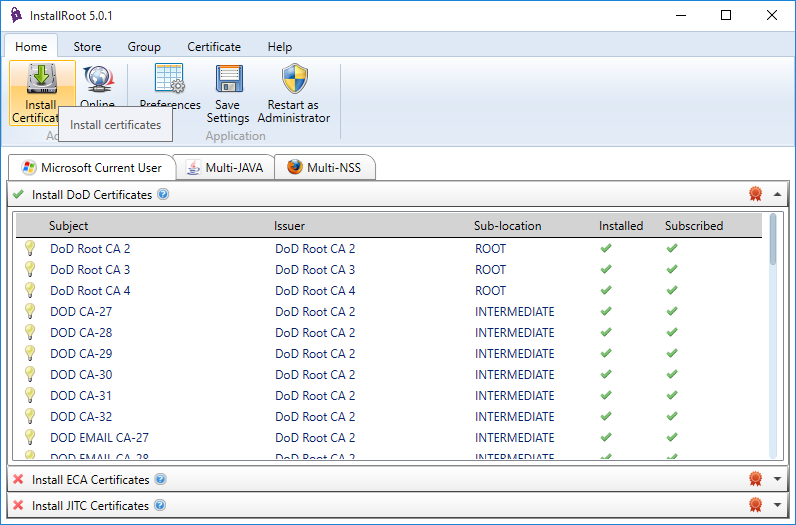Click the lightbulb icon for DOD EMAIL CA-27

click(30, 437)
